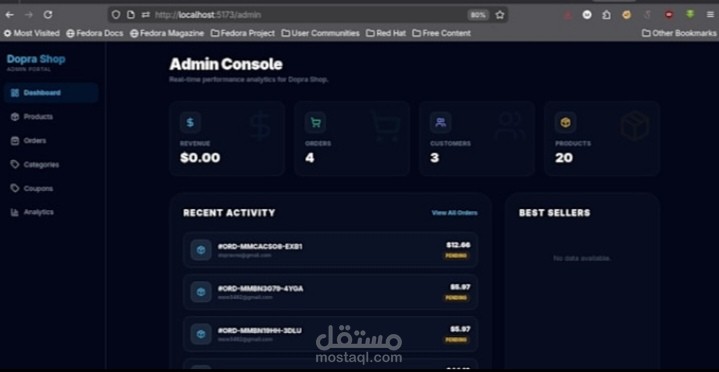719x372 pixels.
Task: Open the Fedora Project bookmarks folder
Action: (x=243, y=33)
